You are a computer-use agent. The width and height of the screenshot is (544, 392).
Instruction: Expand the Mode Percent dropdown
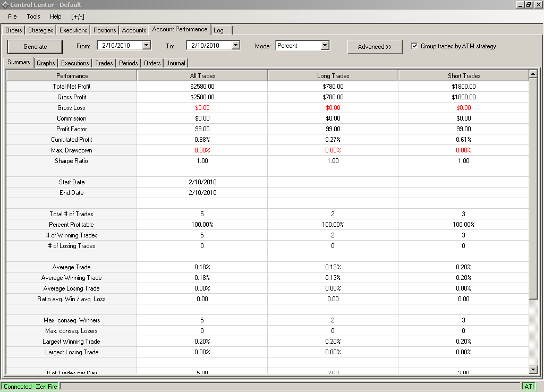point(325,46)
